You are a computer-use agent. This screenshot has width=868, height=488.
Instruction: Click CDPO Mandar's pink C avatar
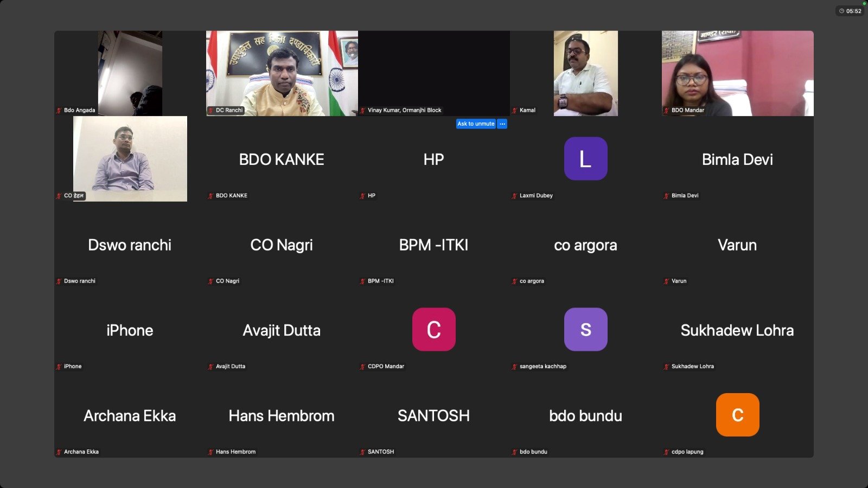[x=434, y=329]
